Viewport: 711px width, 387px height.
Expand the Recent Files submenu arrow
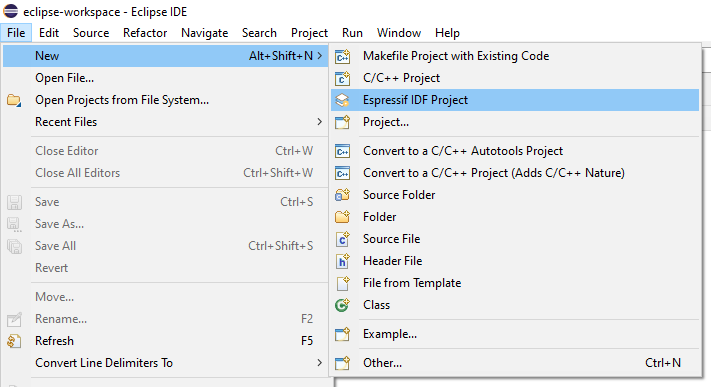[320, 122]
